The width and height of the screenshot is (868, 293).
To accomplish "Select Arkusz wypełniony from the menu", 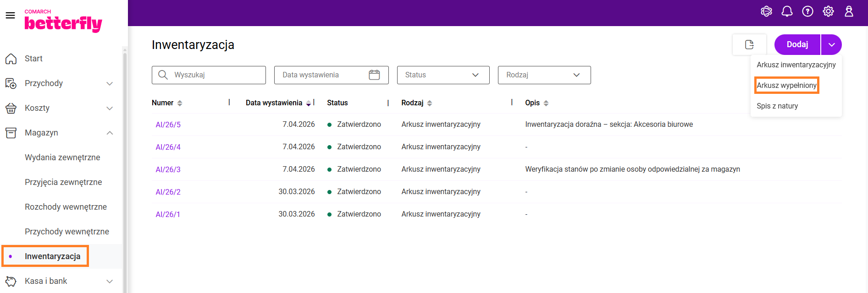I will tap(786, 86).
